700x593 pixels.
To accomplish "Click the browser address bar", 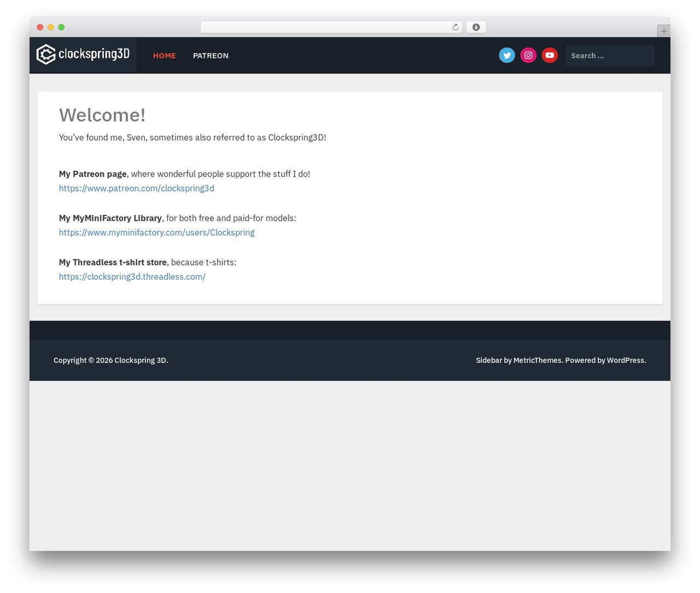I will 331,27.
